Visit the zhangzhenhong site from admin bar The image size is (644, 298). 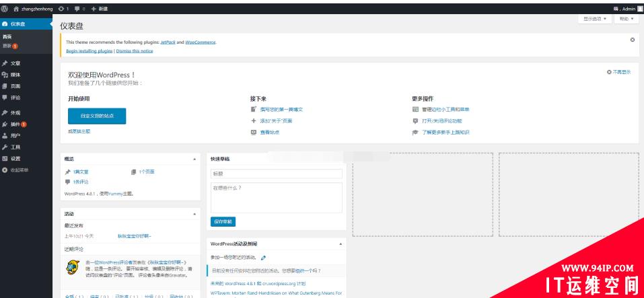33,9
